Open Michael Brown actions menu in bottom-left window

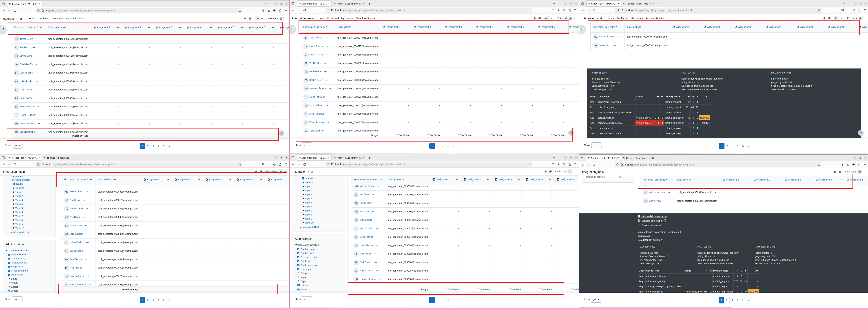click(x=88, y=192)
